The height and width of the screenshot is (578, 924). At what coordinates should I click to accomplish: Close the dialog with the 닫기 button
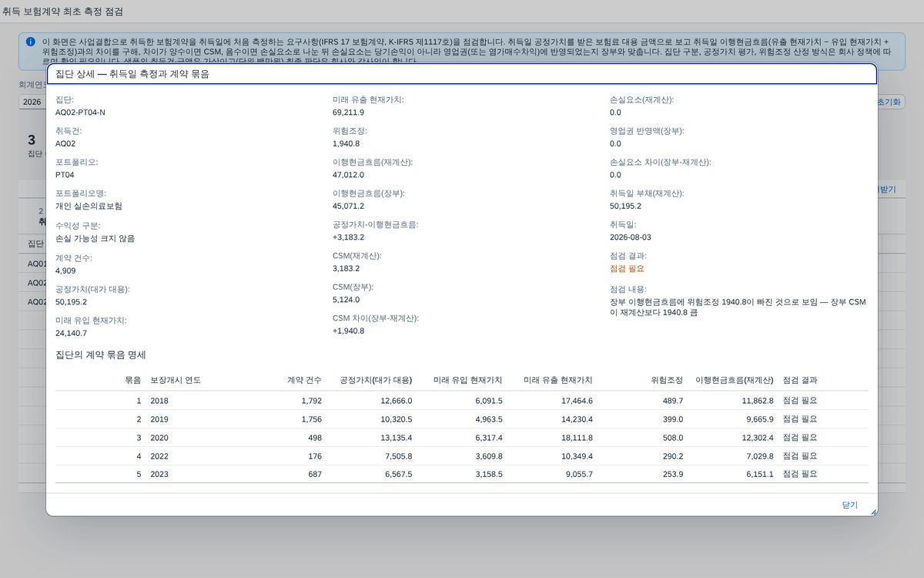coord(849,505)
